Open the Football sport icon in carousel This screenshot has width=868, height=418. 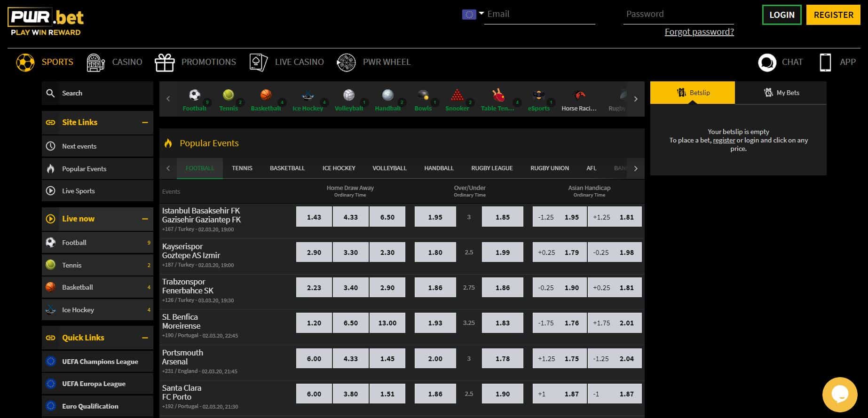coord(195,95)
